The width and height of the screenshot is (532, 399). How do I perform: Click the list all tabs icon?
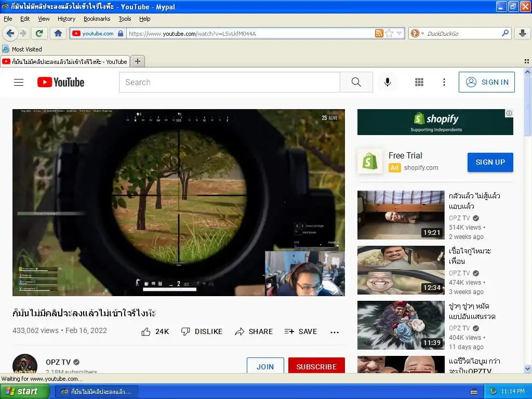[x=527, y=61]
